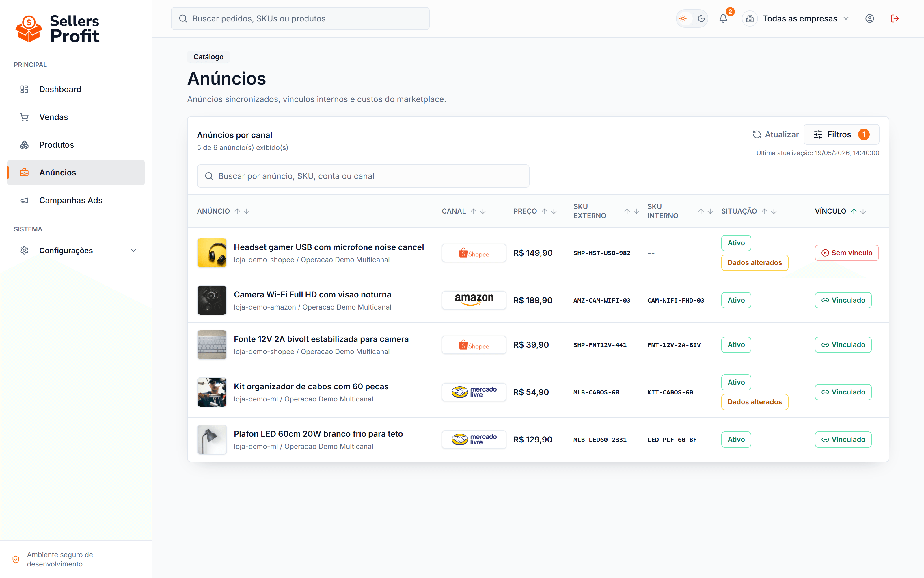Open Plafon LED product thumbnail
The image size is (924, 578).
point(212,439)
